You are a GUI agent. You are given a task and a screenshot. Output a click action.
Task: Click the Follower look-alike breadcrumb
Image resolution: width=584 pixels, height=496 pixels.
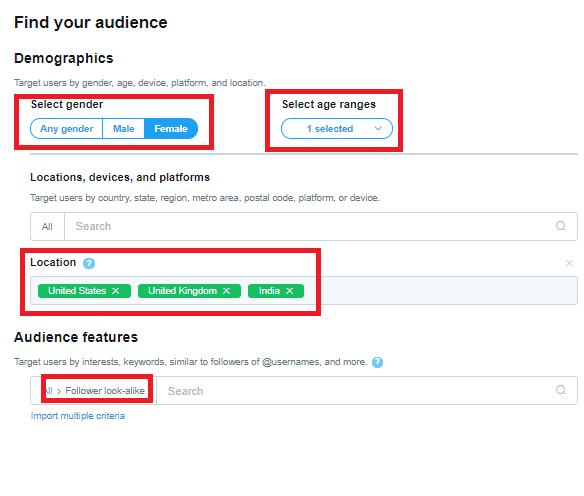[x=105, y=391]
